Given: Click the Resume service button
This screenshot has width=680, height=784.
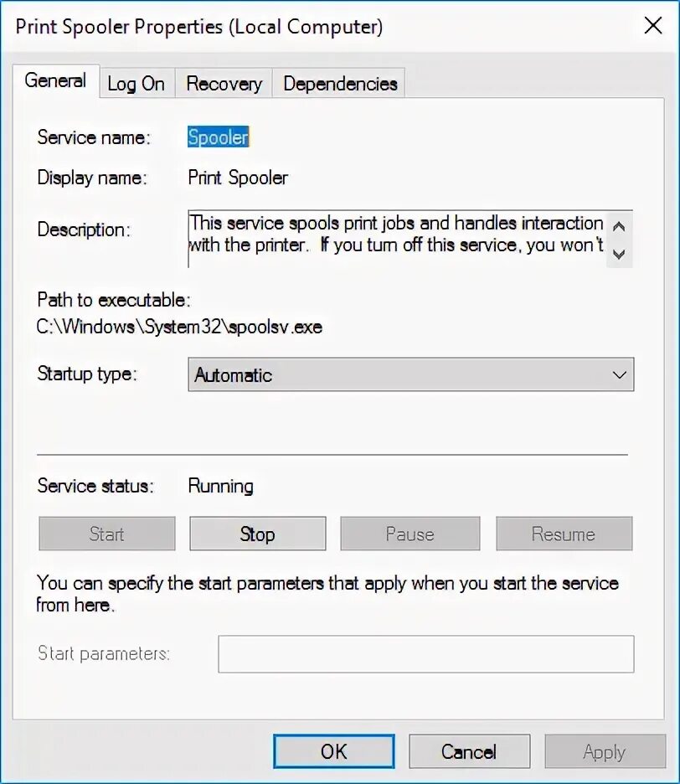Looking at the screenshot, I should (564, 534).
